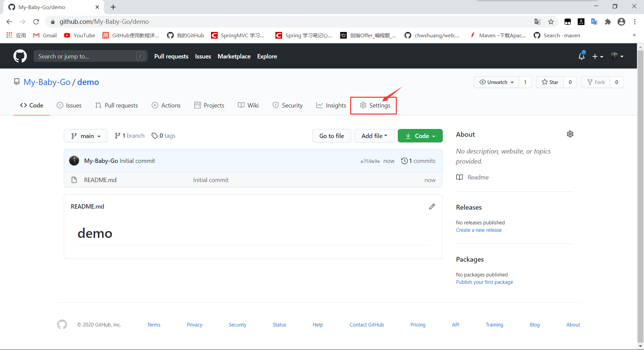Open the Projects tab
The width and height of the screenshot is (644, 350).
coord(209,105)
